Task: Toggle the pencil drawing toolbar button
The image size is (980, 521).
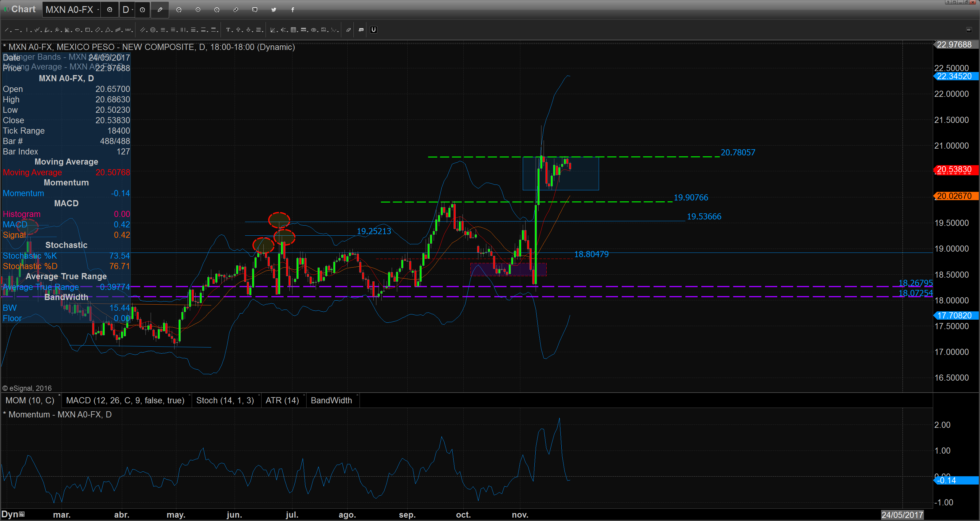Action: point(160,10)
